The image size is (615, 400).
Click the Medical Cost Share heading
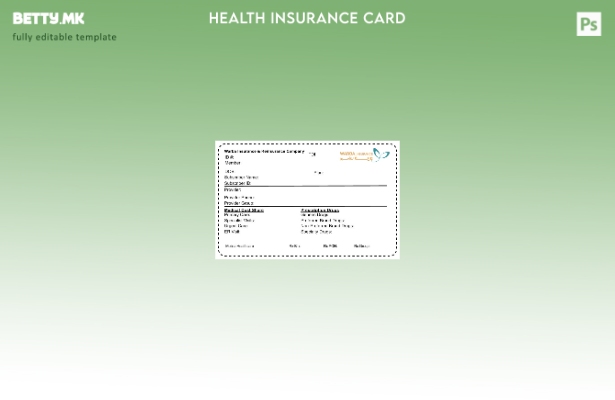click(244, 210)
